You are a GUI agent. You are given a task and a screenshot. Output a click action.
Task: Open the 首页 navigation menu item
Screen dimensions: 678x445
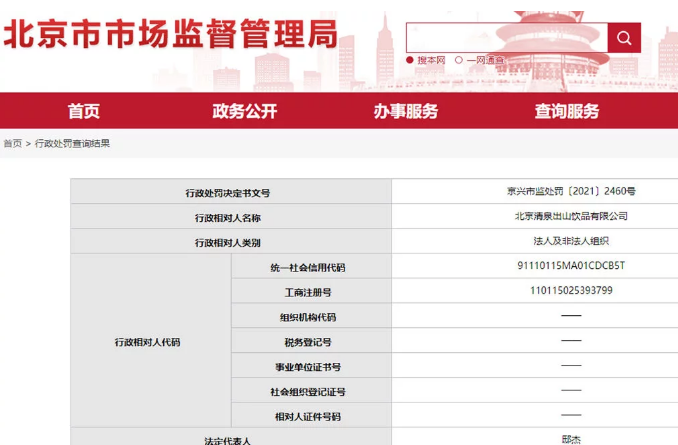point(84,111)
